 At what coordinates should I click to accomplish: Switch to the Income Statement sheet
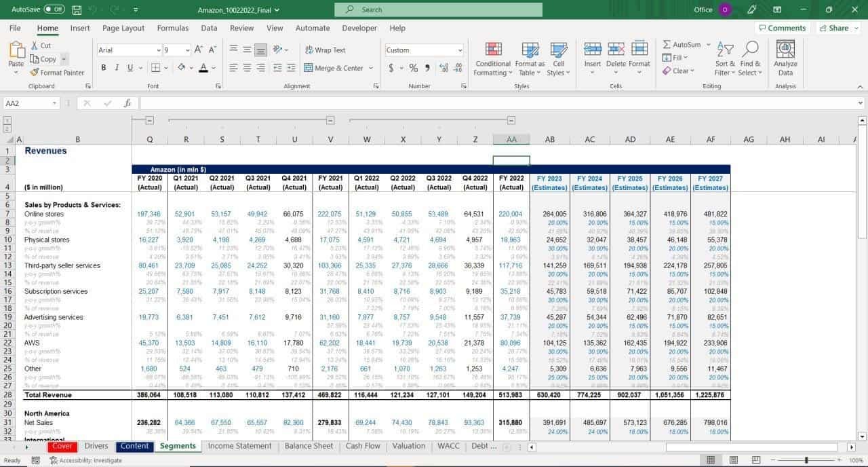(240, 446)
